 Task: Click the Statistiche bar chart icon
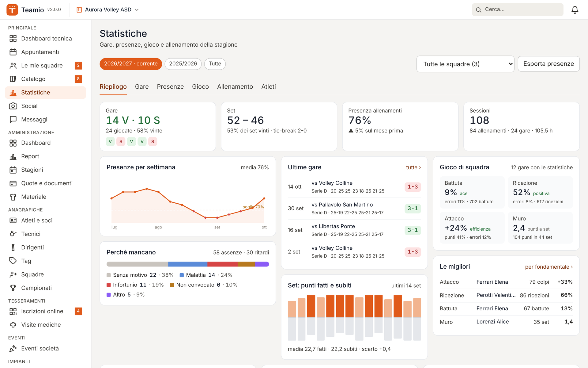click(x=13, y=92)
